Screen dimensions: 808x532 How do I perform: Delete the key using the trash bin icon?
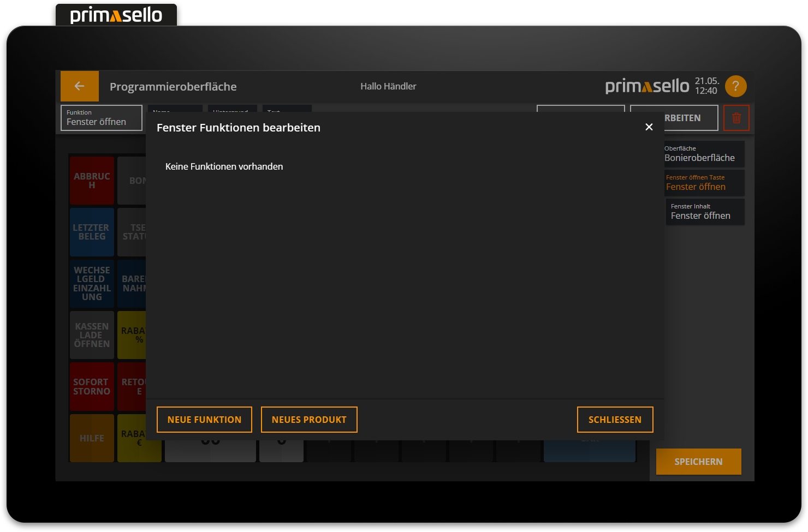coord(736,117)
